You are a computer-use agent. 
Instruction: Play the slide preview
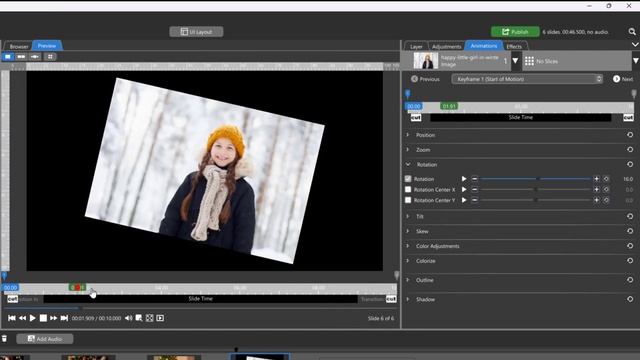32,318
